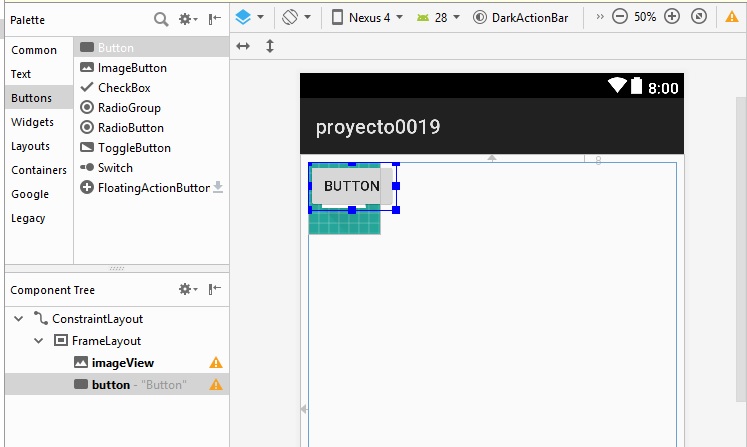747x447 pixels.
Task: Click the horizontal expand arrows icon
Action: tap(243, 46)
